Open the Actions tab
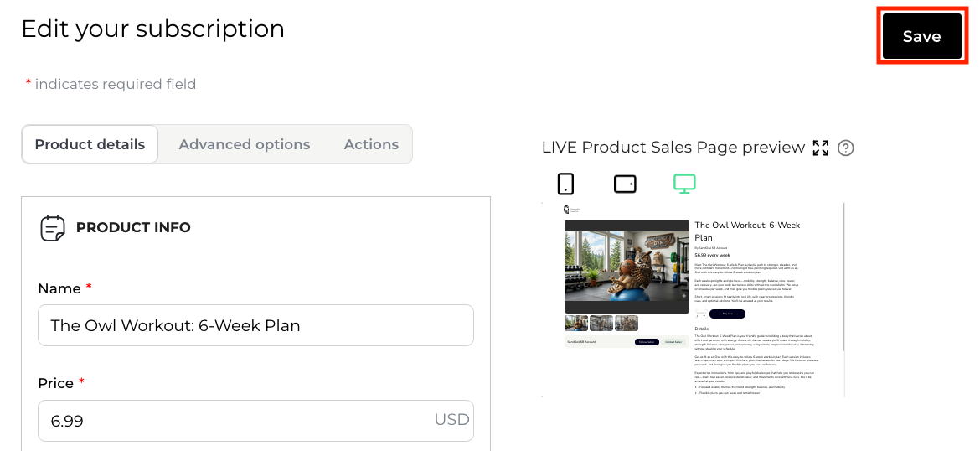The width and height of the screenshot is (980, 451). coord(371,144)
